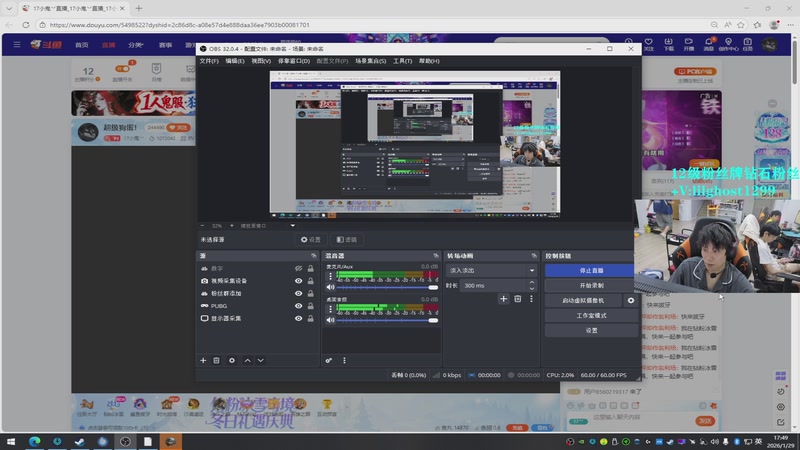The height and width of the screenshot is (450, 800).
Task: Undock the Scene Transitions panel
Action: click(x=534, y=256)
